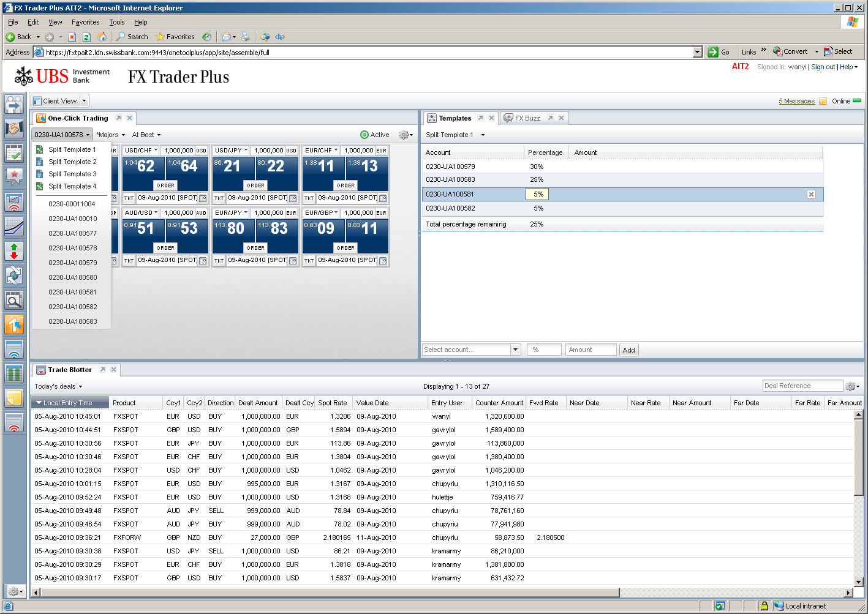
Task: Expand the USD/CHF currency pair dropdown
Action: pos(156,150)
